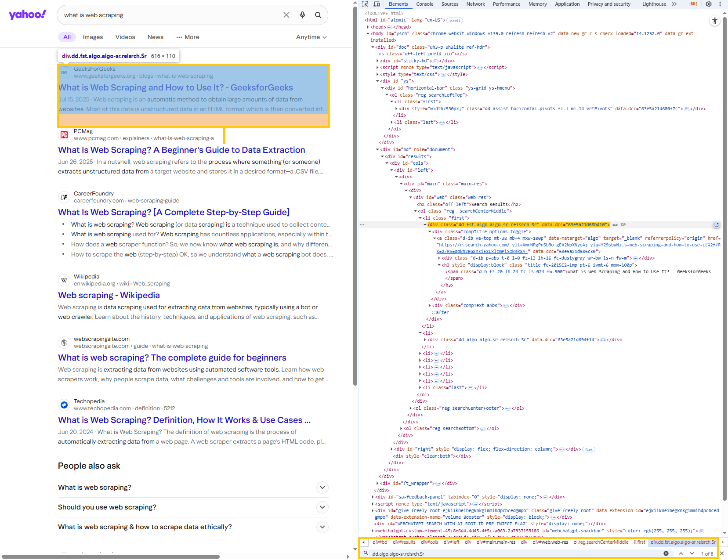Image resolution: width=728 pixels, height=560 pixels.
Task: Click the PCMag Beginner's Guide result link
Action: [x=181, y=150]
